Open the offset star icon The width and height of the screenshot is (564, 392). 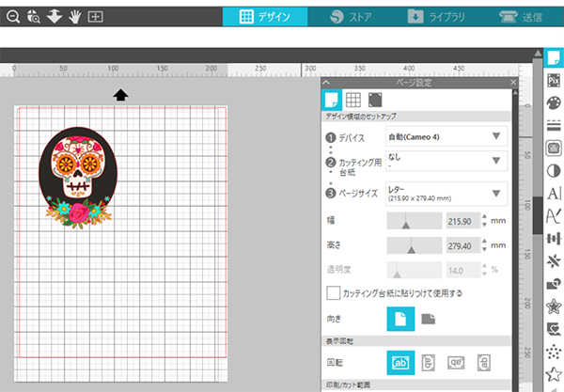(x=554, y=306)
